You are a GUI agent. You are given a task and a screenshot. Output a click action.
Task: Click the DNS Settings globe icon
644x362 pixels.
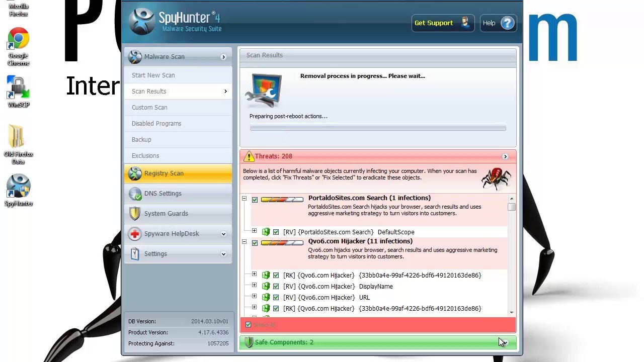[x=135, y=194]
